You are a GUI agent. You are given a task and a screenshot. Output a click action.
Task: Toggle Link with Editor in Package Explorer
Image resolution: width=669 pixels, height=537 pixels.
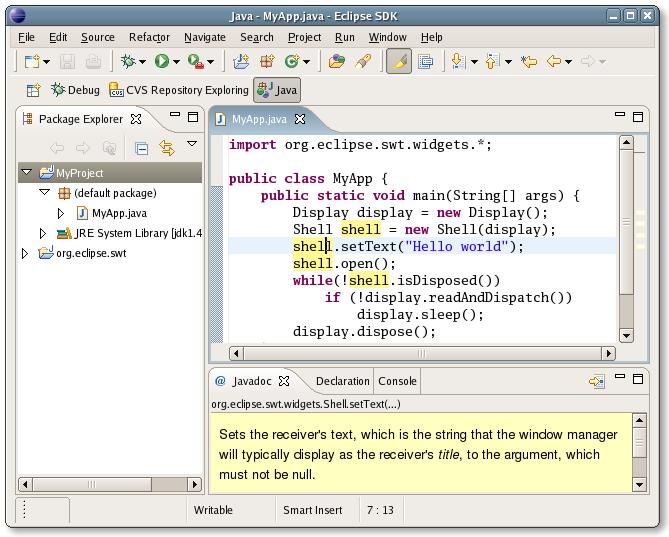tap(167, 148)
